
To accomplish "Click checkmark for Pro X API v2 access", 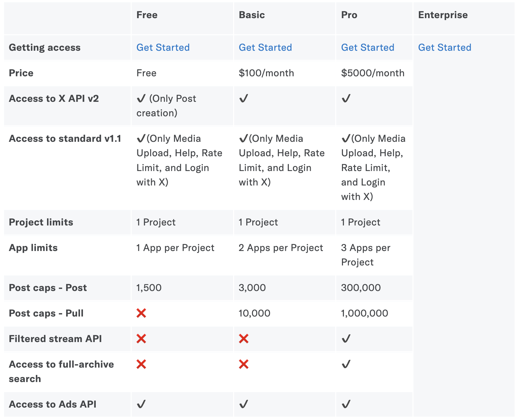I will [346, 98].
